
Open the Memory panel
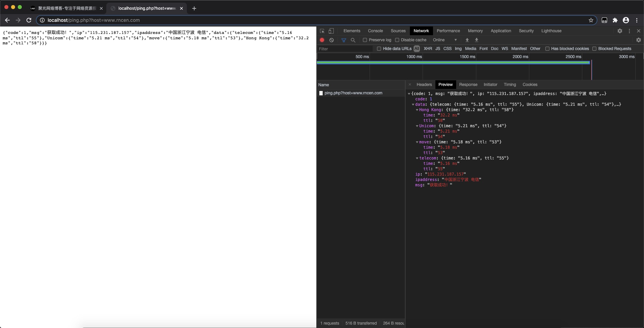coord(475,31)
